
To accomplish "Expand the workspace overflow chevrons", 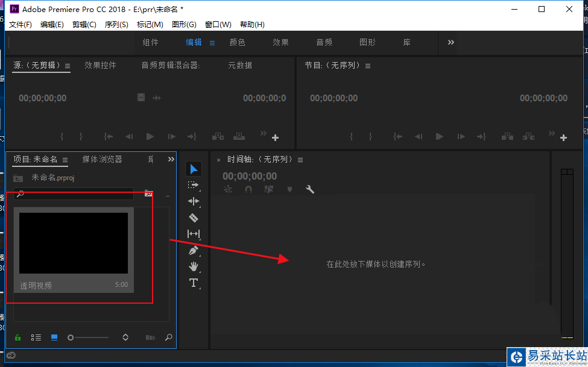I will [x=450, y=42].
